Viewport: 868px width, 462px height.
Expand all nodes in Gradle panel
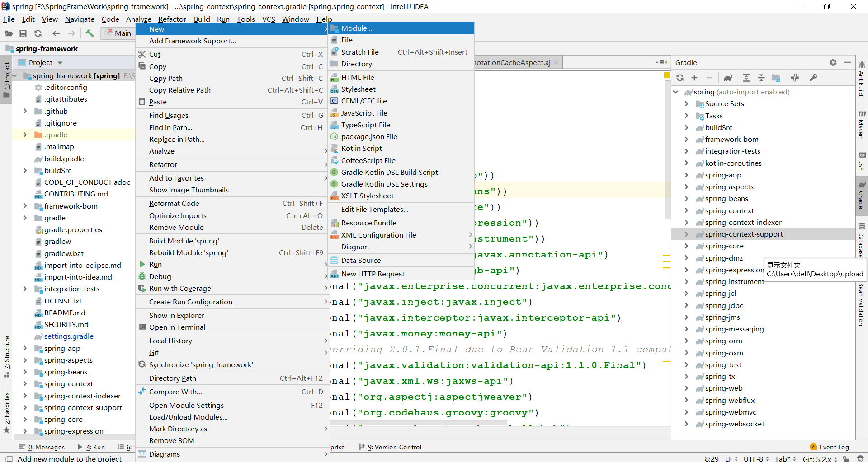pyautogui.click(x=746, y=78)
